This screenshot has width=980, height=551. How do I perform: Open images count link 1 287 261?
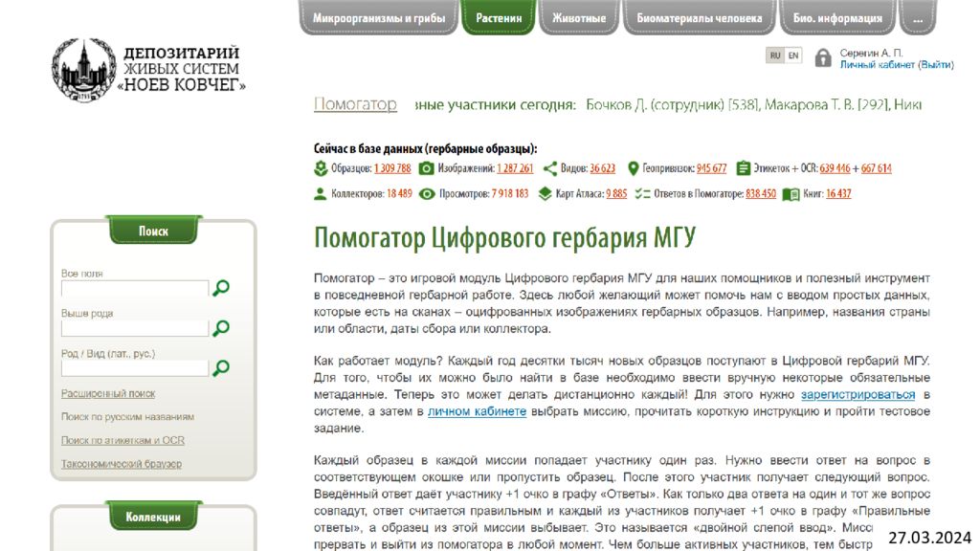(515, 168)
